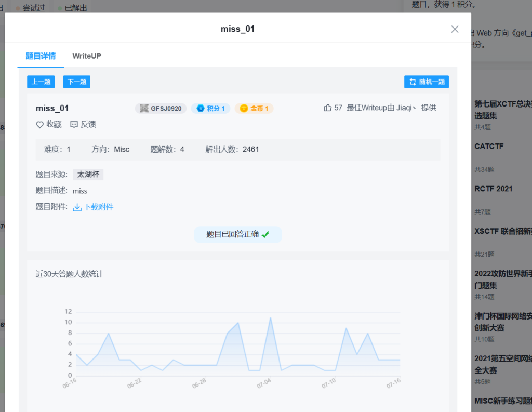Click the download attachment icon
The image size is (532, 412).
click(x=77, y=207)
